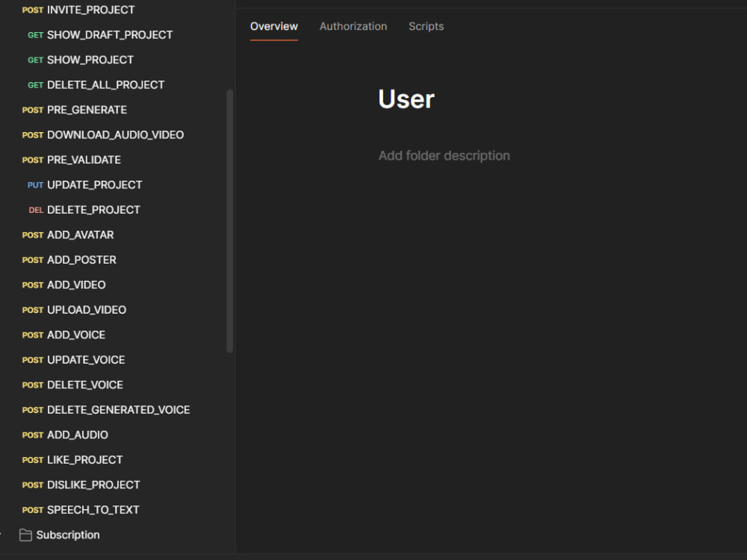Click the sidebar vertical scrollbar

229,221
